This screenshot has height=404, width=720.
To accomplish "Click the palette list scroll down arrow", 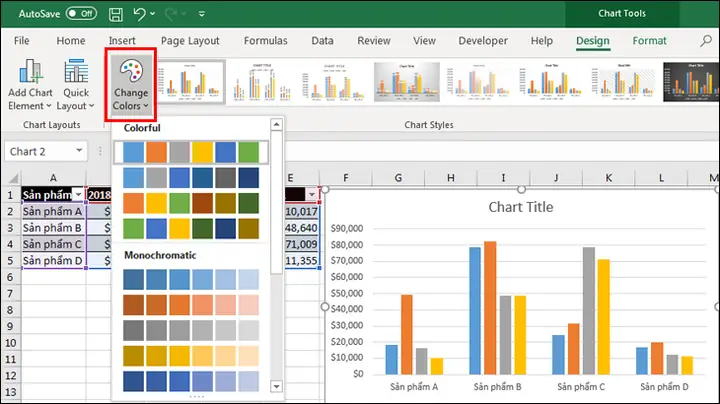I will (276, 386).
